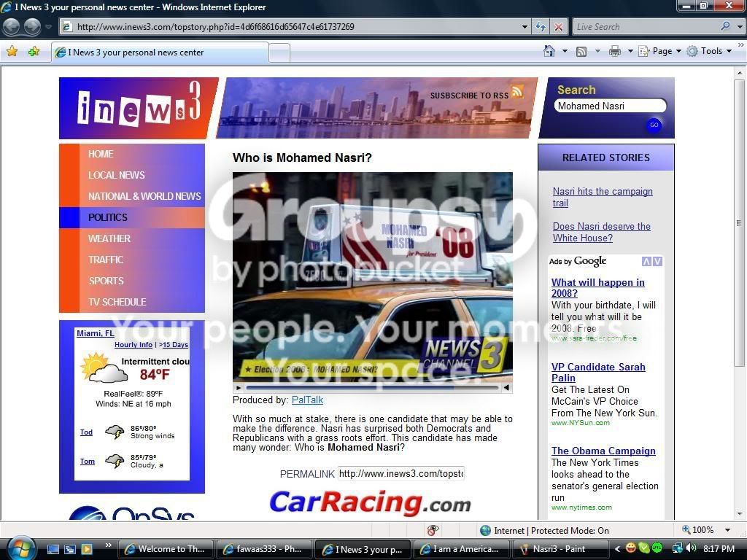The height and width of the screenshot is (560, 747).
Task: Select the I News 3 browser tab
Action: pos(160,52)
